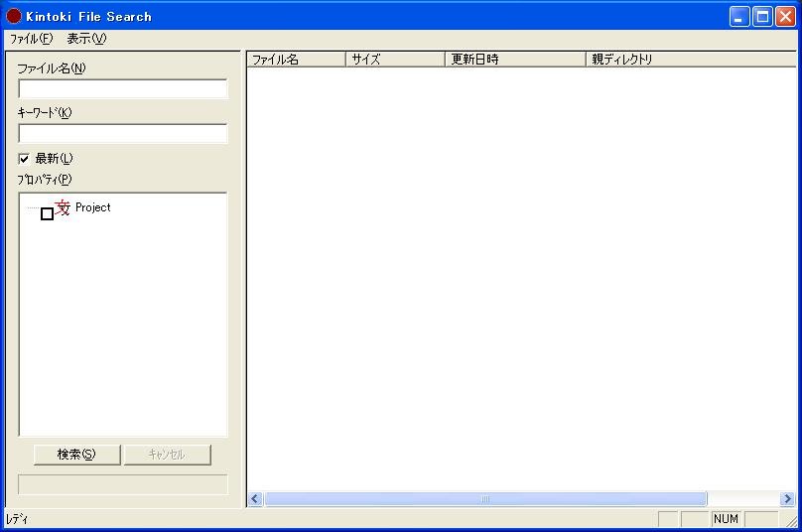
Task: Click the キーワード(K) input field
Action: [x=123, y=134]
